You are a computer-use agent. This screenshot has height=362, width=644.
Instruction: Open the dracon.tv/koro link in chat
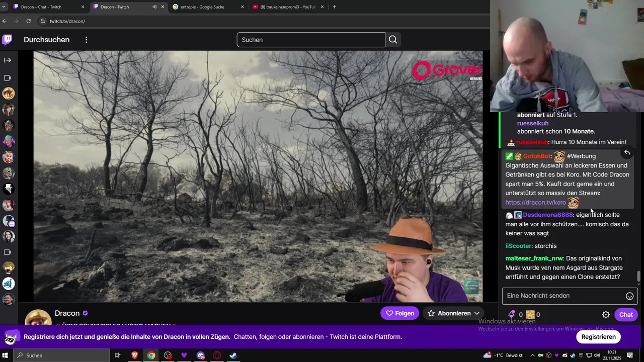(x=535, y=202)
